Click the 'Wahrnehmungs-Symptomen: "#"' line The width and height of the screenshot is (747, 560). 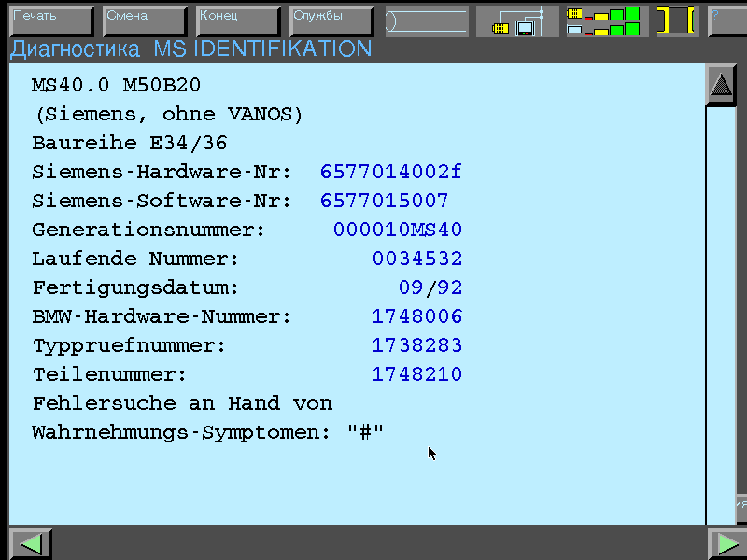207,433
